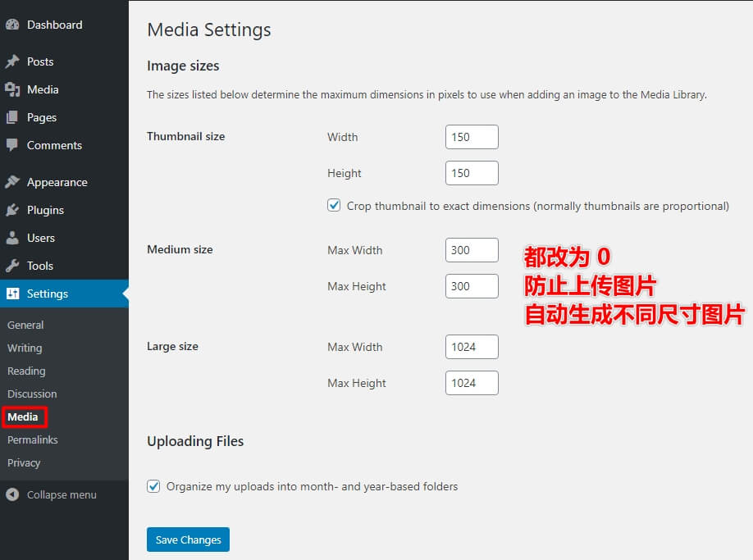
Task: Click the Large size label
Action: tap(172, 347)
